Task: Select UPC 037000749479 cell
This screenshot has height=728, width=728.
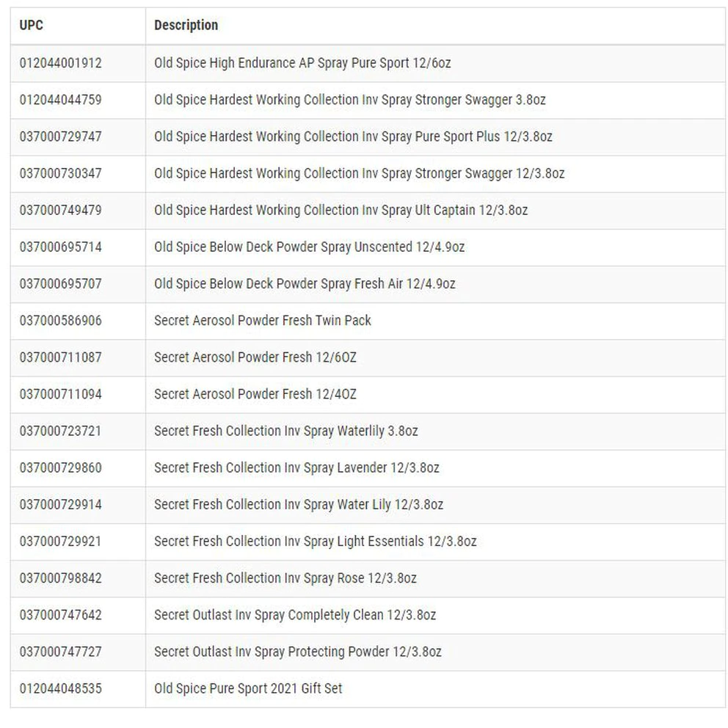Action: click(x=60, y=210)
